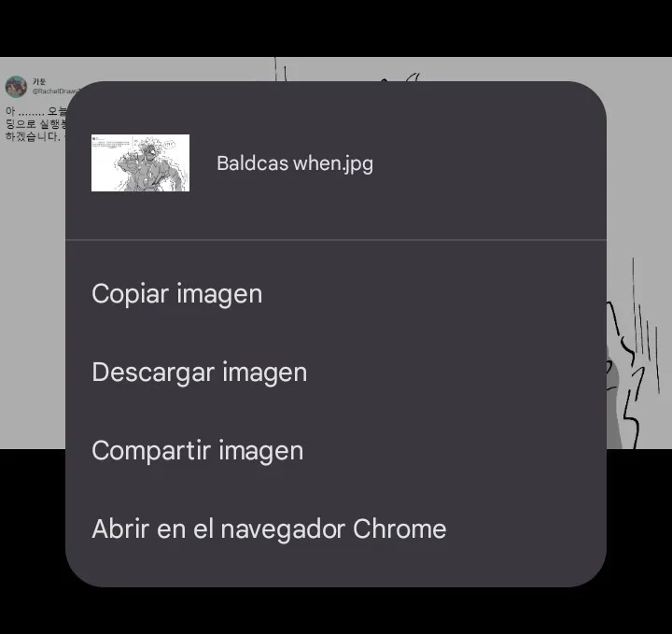Tap gray image background left of Descargar imagen
Viewport: 672px width, 634px height.
coord(33,372)
